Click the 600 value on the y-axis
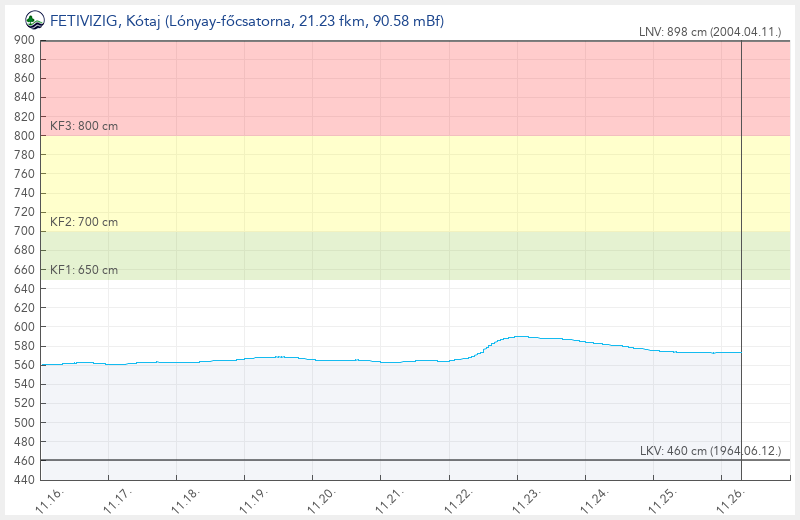 pyautogui.click(x=25, y=327)
